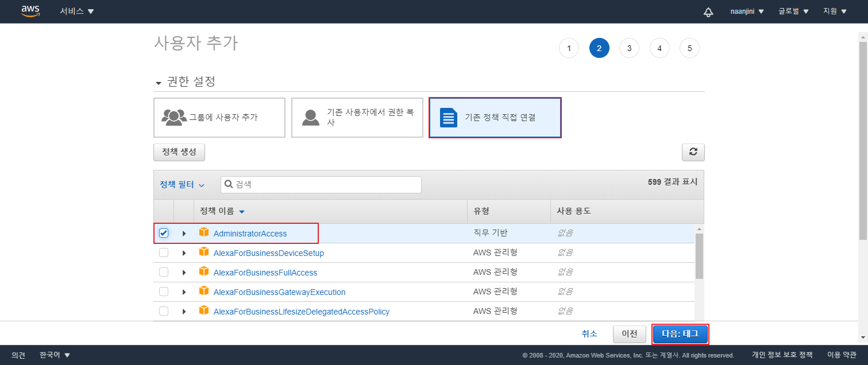Select wizard step 2 indicator
Viewport: 868px width, 365px height.
599,48
